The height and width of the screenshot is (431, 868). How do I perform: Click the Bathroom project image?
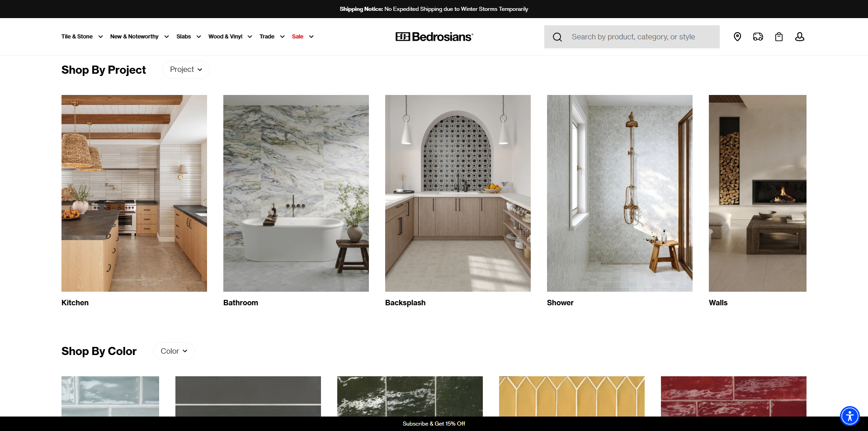point(296,193)
